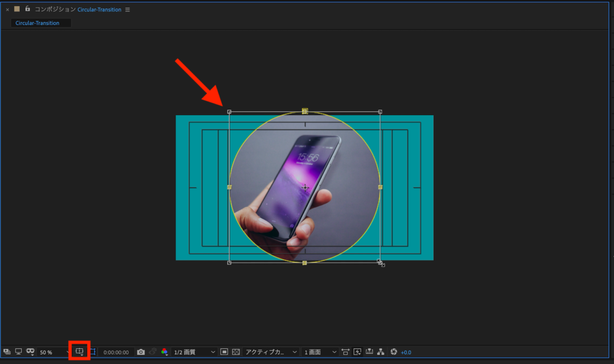Expand the アクティブカメラ 3D view dropdown
The height and width of the screenshot is (364, 614).
coord(271,352)
